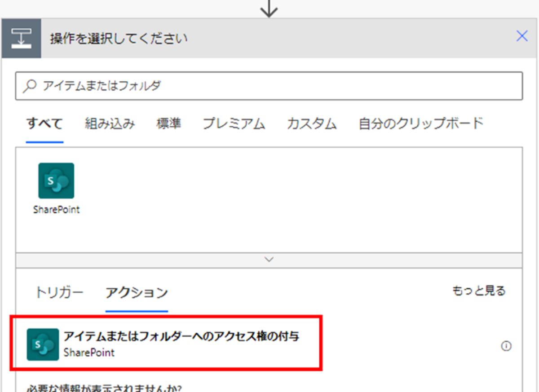
Task: Expand the connector list with the chevron
Action: coord(269,259)
